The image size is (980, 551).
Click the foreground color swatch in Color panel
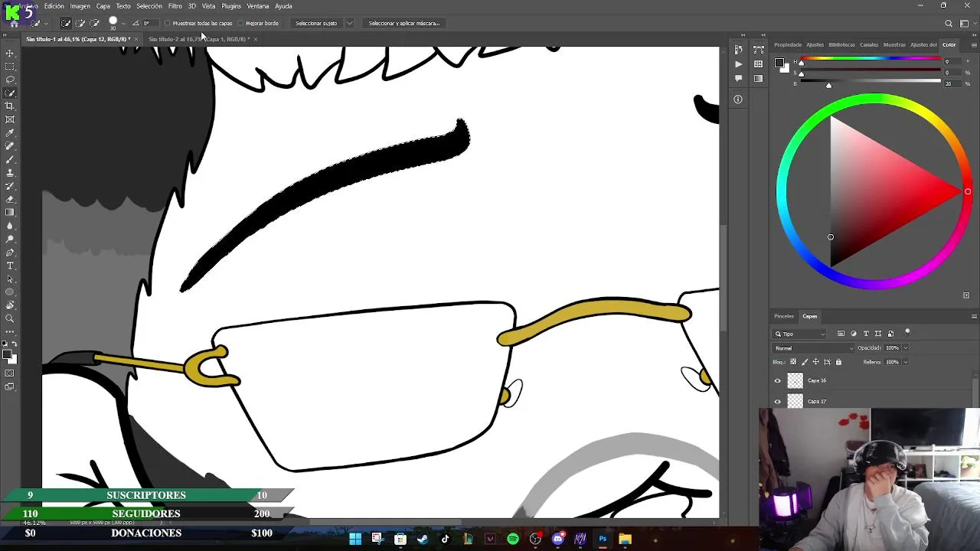click(779, 63)
